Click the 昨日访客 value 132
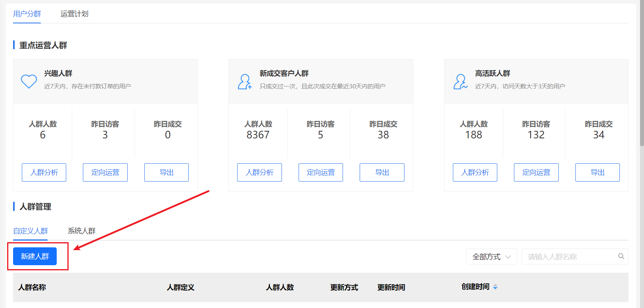Image resolution: width=644 pixels, height=308 pixels. pos(536,135)
